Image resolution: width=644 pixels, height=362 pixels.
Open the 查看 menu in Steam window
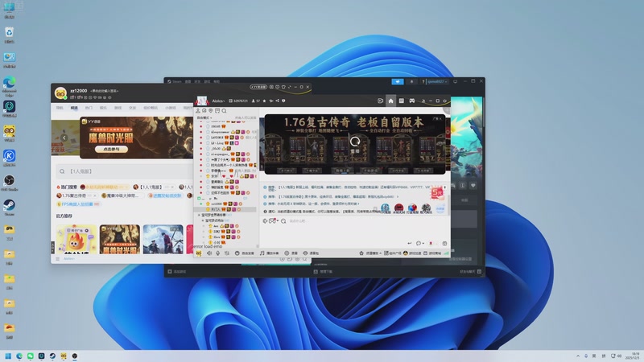(188, 82)
